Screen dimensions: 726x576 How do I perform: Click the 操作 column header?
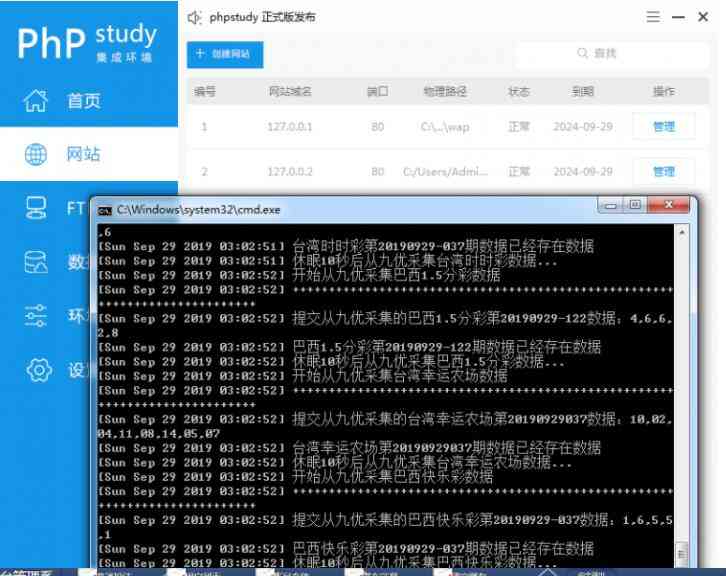click(x=663, y=91)
